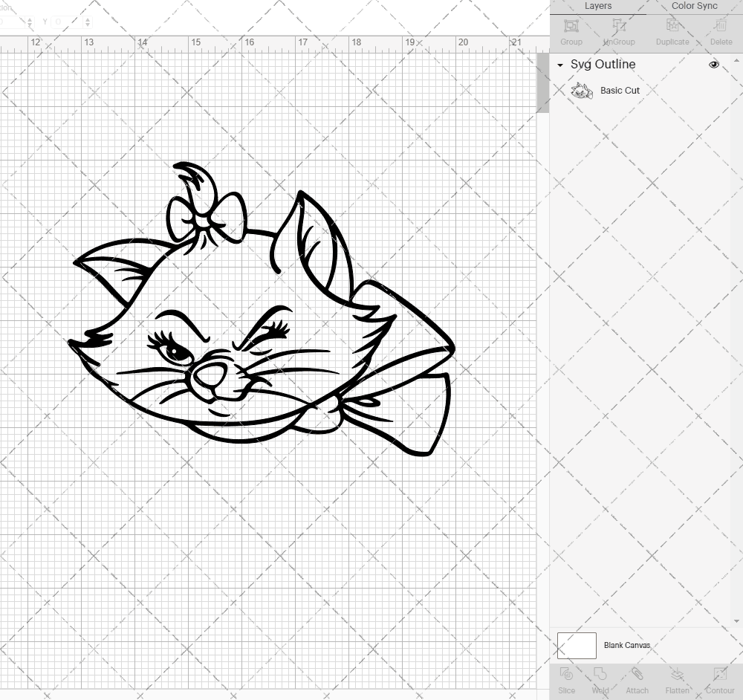Collapse the Svg Outline group arrow
This screenshot has width=743, height=700.
(x=560, y=65)
